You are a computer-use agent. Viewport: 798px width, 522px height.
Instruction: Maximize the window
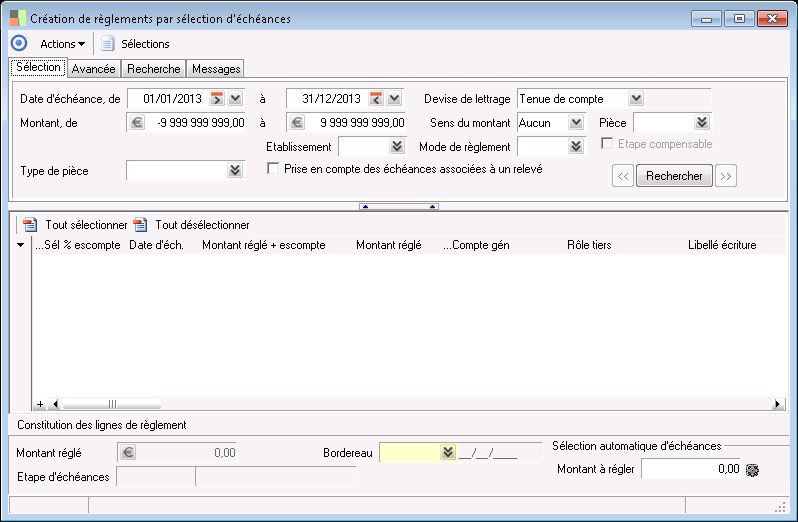click(739, 19)
